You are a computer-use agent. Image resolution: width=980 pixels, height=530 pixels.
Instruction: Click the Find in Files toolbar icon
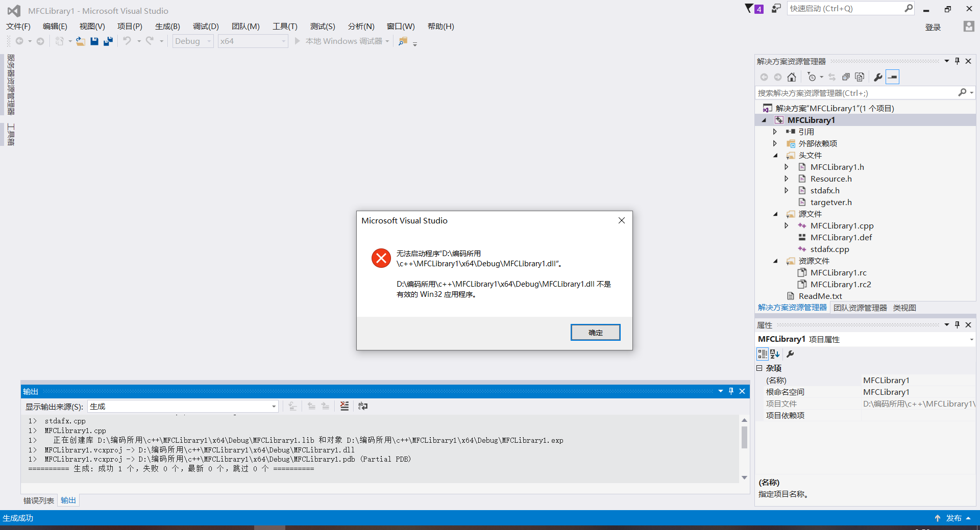pyautogui.click(x=403, y=41)
